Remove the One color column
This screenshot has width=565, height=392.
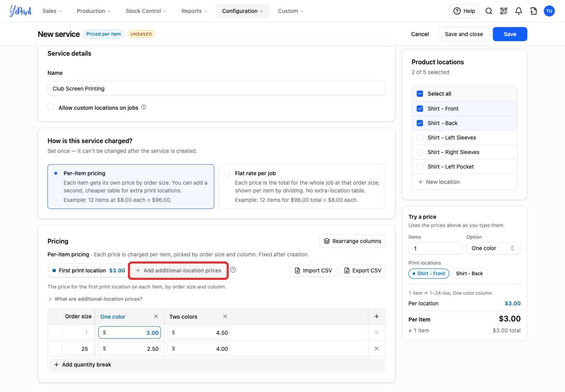[x=156, y=316]
